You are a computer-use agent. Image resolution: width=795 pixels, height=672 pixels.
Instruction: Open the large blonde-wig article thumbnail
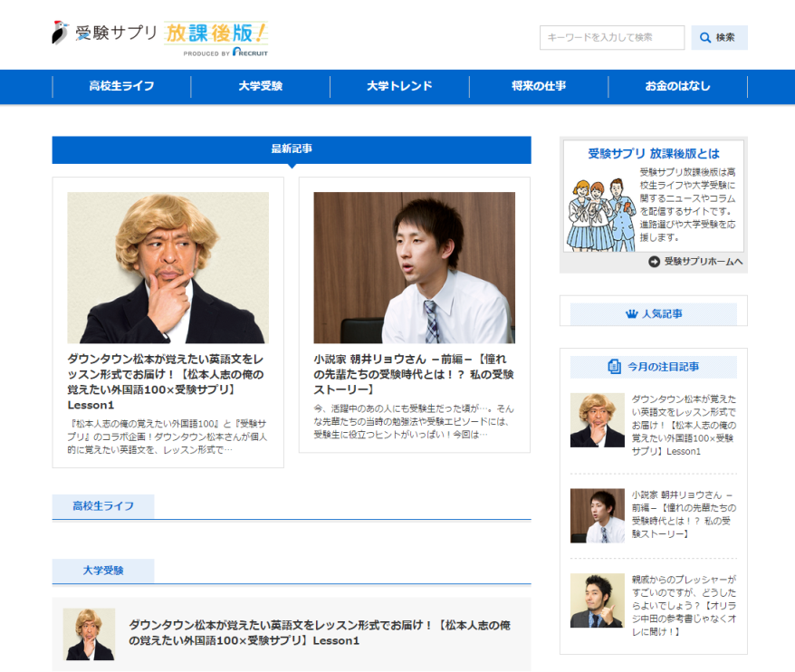click(x=168, y=267)
